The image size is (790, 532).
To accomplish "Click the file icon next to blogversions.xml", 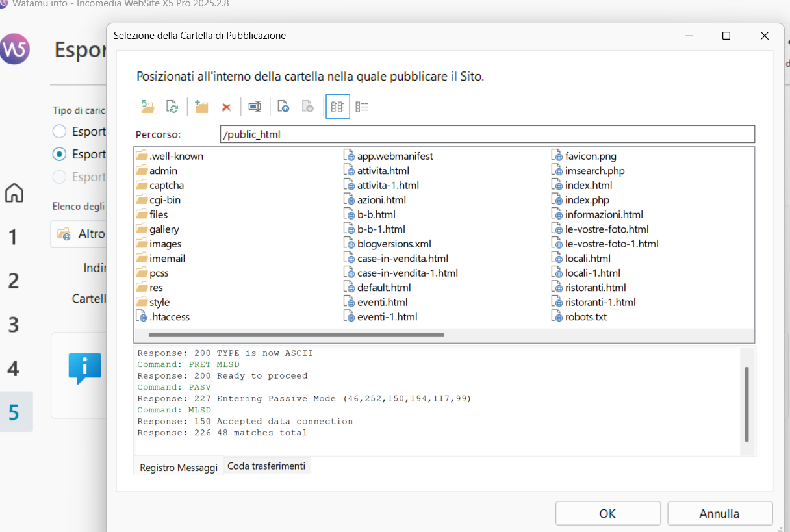I will [349, 244].
